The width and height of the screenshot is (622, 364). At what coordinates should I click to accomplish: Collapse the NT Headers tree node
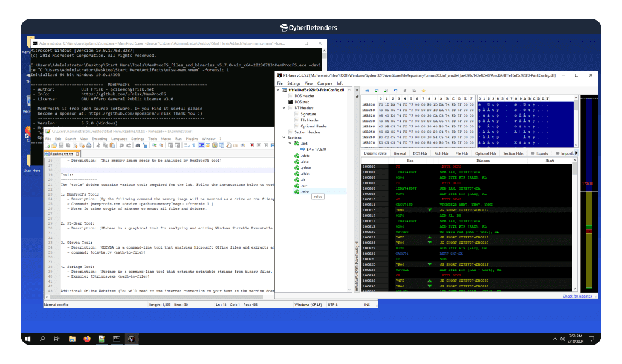[x=283, y=107]
